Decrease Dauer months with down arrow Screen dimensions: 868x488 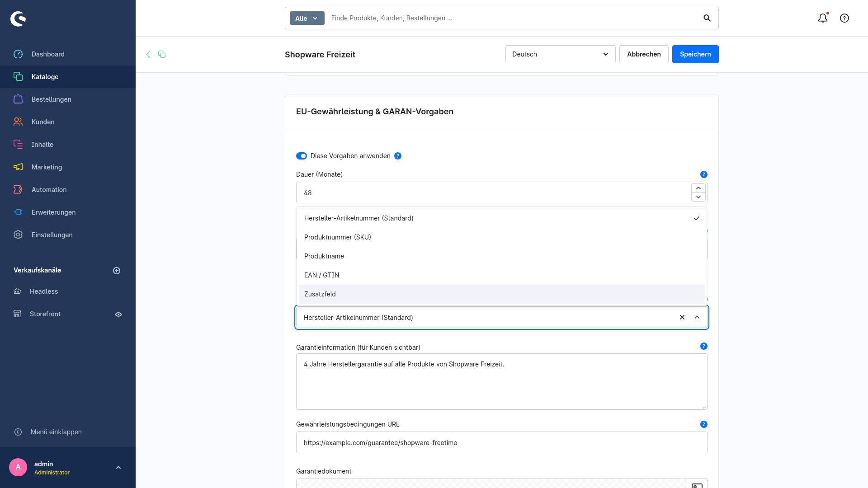coord(698,197)
